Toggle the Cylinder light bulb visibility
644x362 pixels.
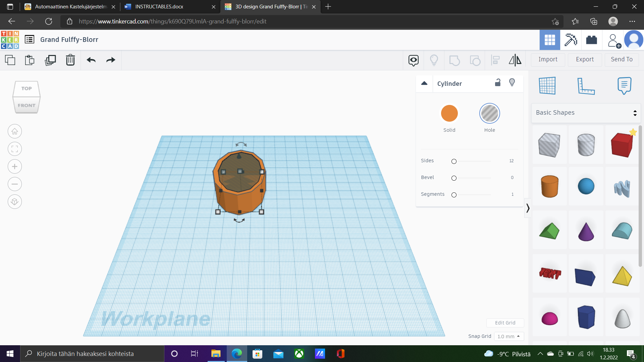512,83
